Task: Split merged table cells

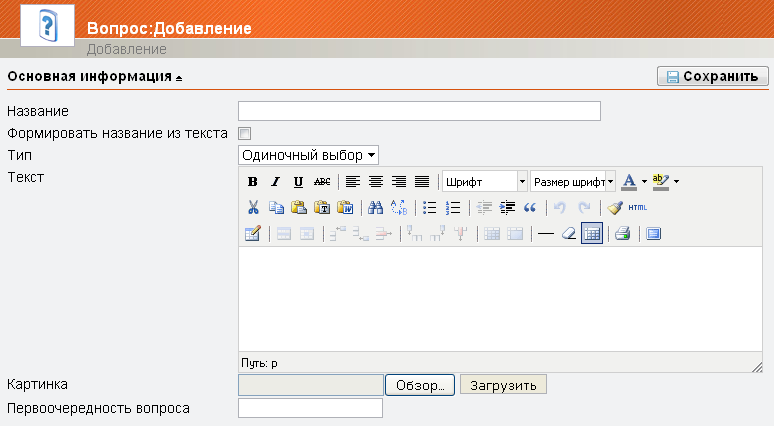Action: (492, 233)
